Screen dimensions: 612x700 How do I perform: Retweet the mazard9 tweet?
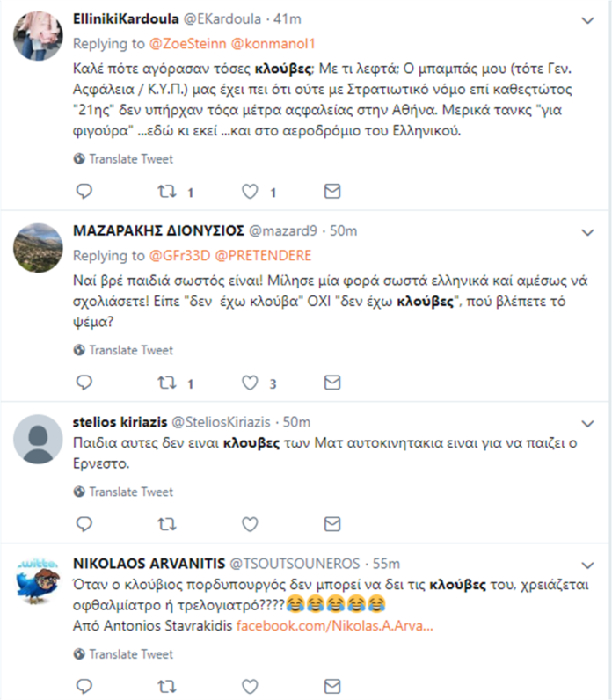pos(165,383)
